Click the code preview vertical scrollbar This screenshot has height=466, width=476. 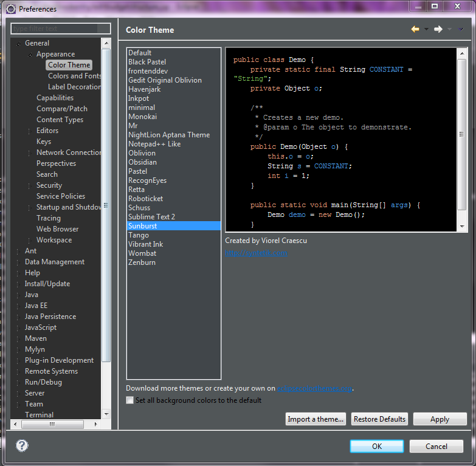coord(461,134)
